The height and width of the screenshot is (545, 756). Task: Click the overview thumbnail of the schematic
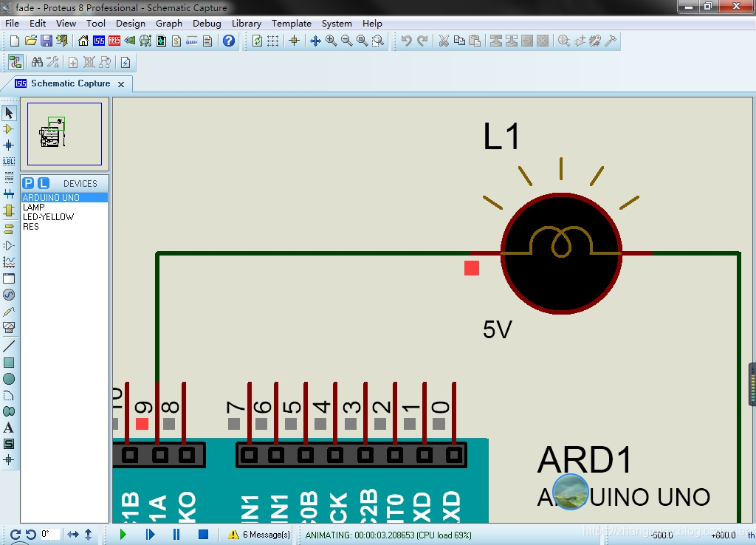click(65, 134)
